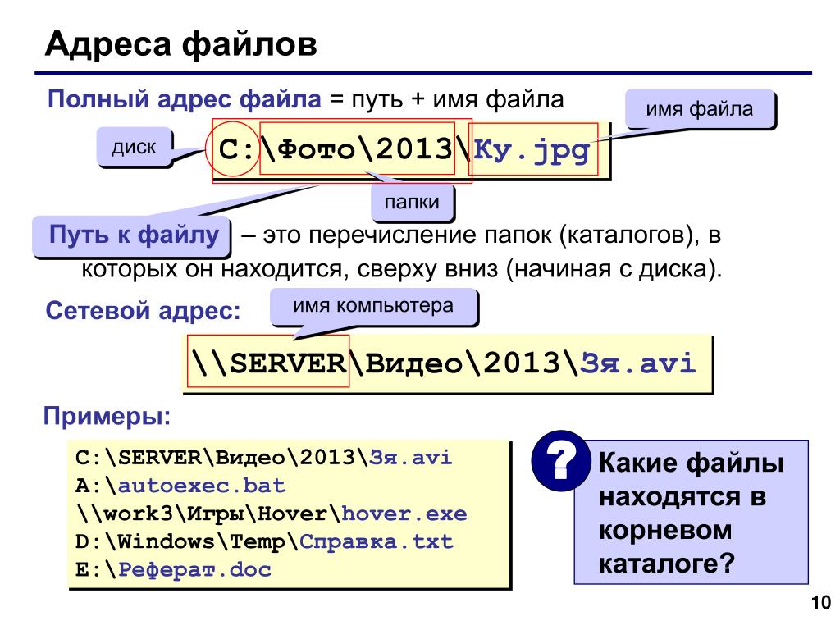
Task: Click the question box "Какие файлы находятся"
Action: click(691, 512)
